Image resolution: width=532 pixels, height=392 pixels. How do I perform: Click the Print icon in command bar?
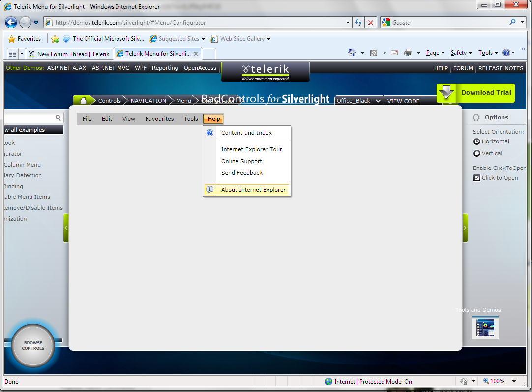pyautogui.click(x=408, y=53)
